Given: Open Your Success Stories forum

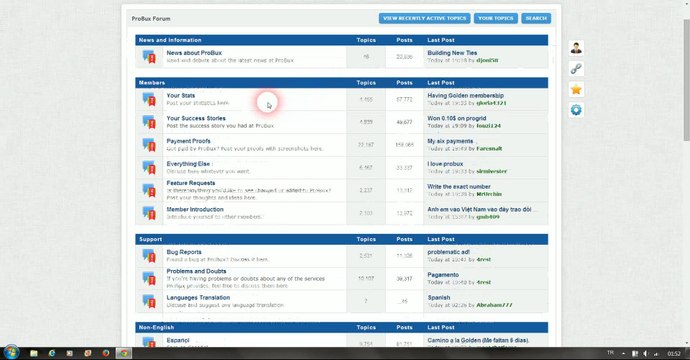Looking at the screenshot, I should pos(196,118).
